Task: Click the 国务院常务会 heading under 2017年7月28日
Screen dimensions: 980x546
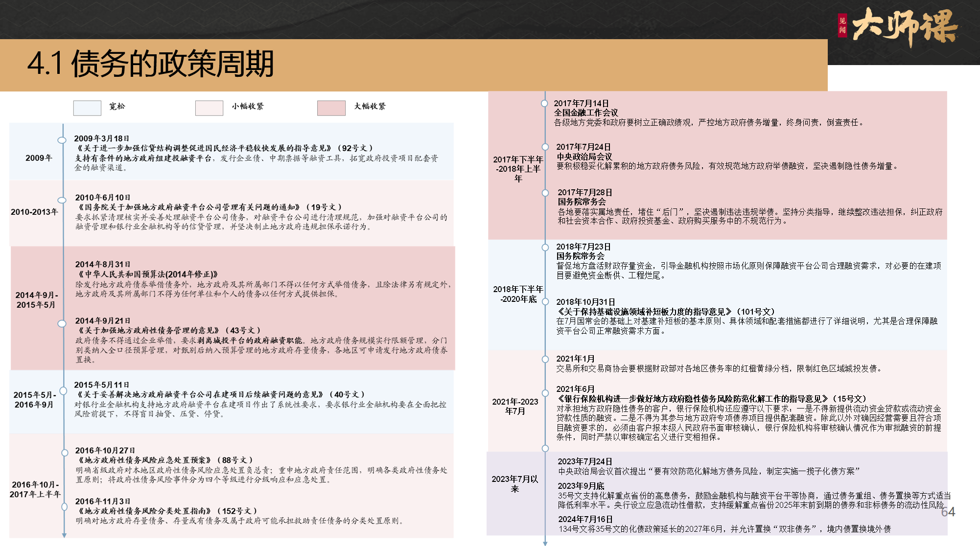Action: (x=582, y=202)
